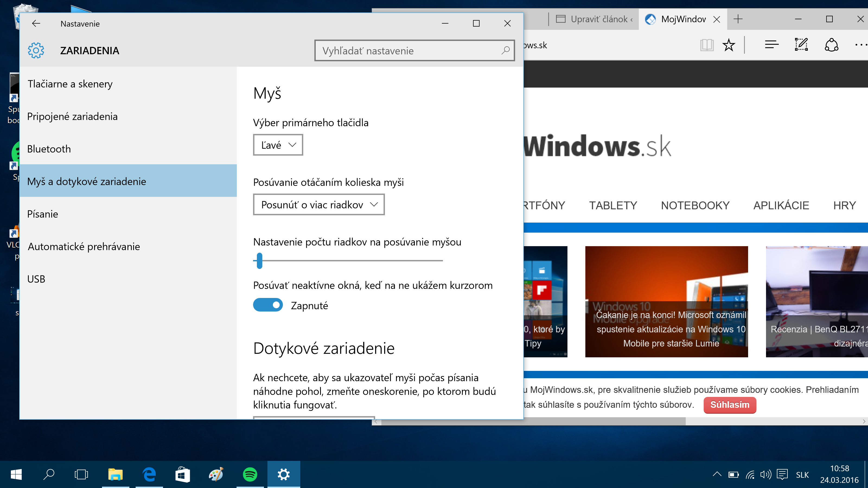The image size is (868, 488).
Task: Switch to the Upraviť článok Edge tab
Action: tap(594, 19)
